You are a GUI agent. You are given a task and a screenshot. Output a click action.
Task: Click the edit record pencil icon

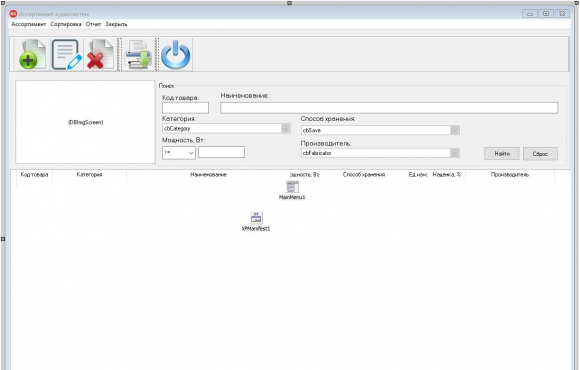click(67, 54)
